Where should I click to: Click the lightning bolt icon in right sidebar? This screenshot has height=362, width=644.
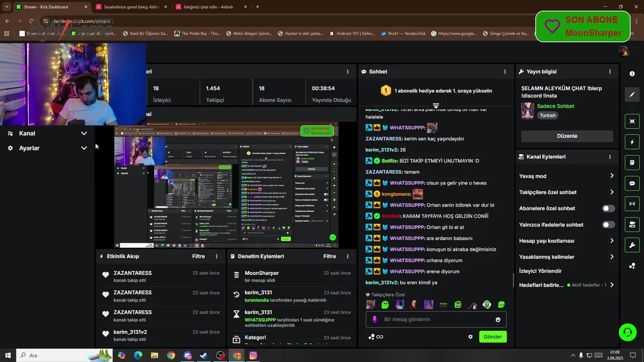(632, 142)
